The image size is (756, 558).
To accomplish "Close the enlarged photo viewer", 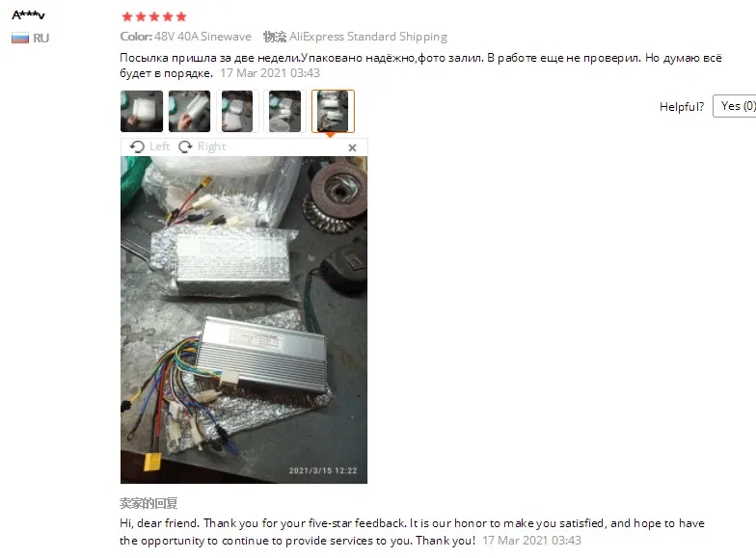I will (x=353, y=148).
